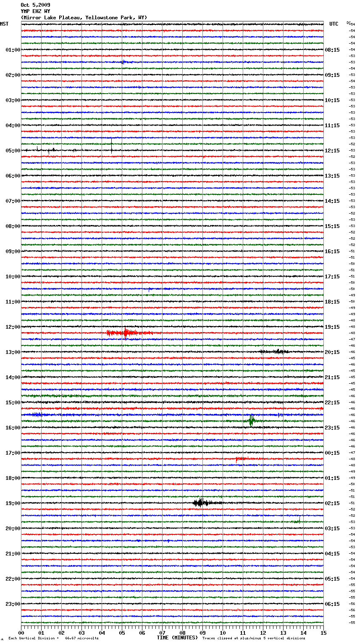Click the 00:15 UTC time label
Image resolution: width=357 pixels, height=644 pixels.
coord(332,453)
